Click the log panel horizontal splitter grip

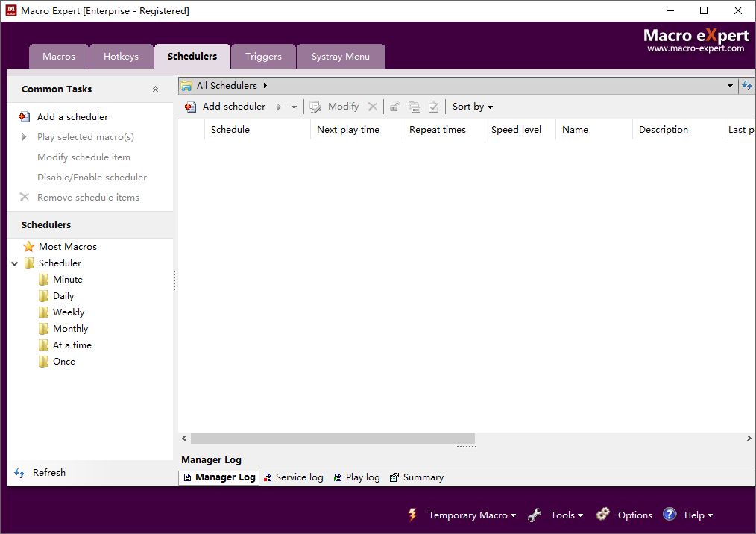[x=466, y=447]
